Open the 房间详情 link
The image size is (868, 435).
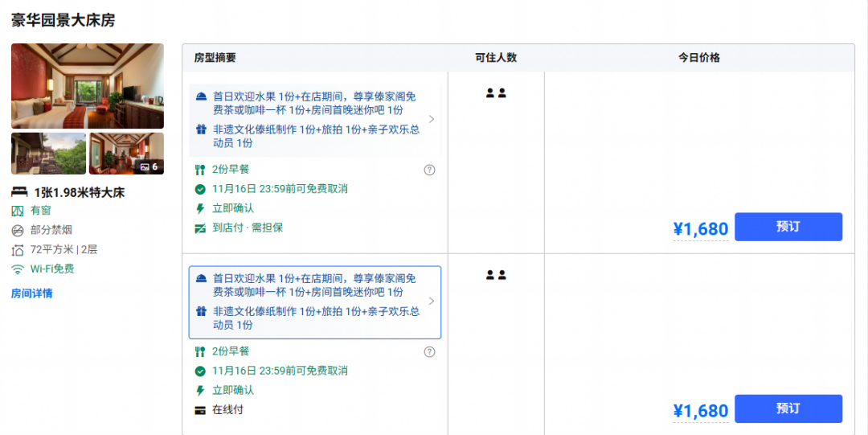point(31,293)
